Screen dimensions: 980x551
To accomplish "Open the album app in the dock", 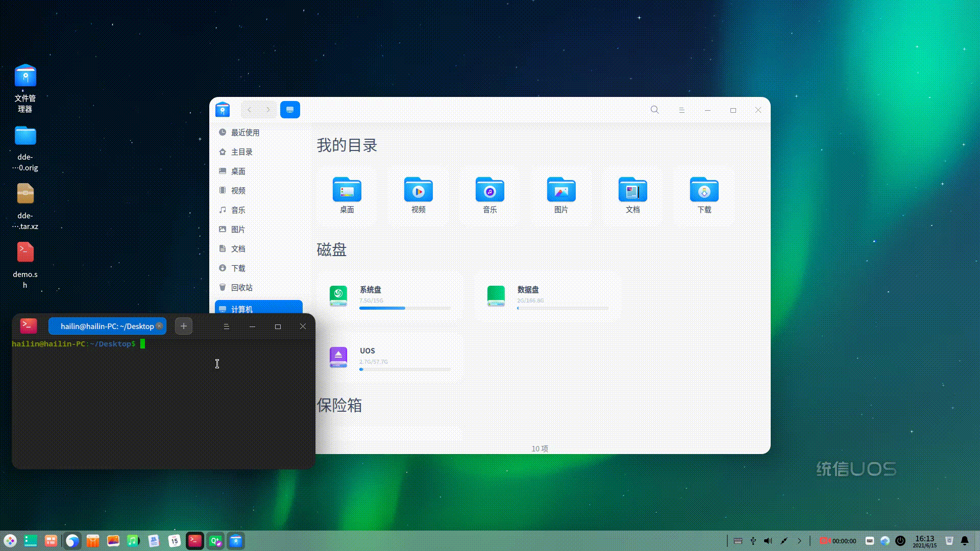I will [x=113, y=541].
